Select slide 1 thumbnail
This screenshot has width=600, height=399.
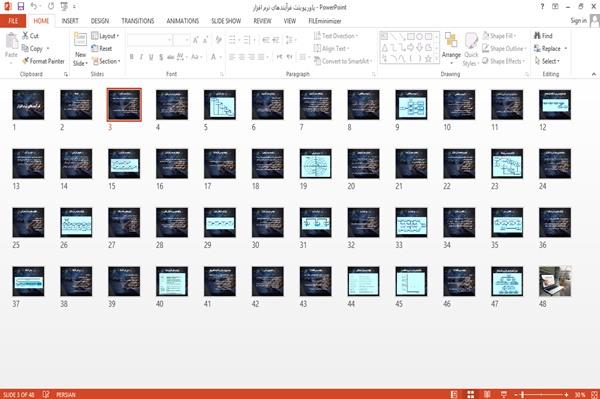(x=28, y=105)
